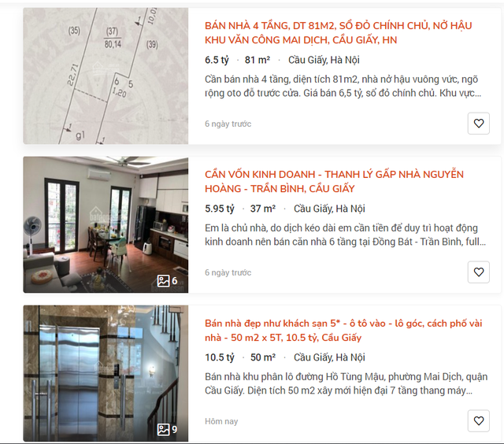Open the land plot map thumbnail
504x444 pixels.
(x=106, y=76)
